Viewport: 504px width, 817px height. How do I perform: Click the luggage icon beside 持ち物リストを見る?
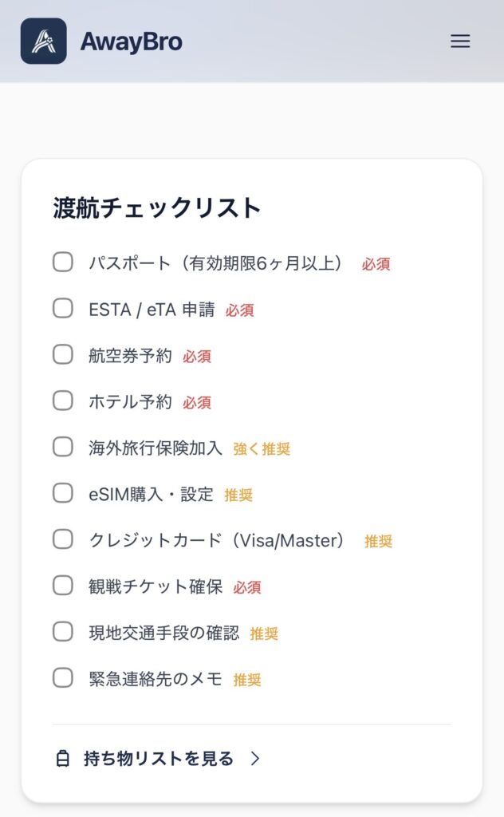tap(63, 759)
